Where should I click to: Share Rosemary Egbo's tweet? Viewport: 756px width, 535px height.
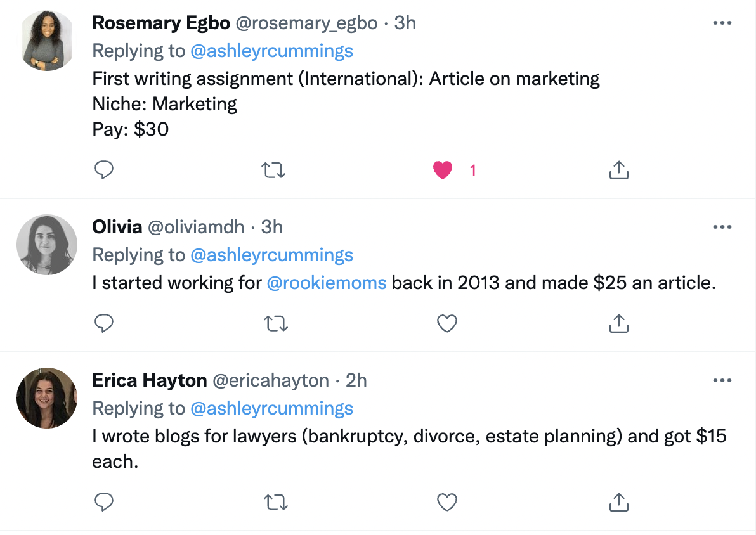coord(618,170)
